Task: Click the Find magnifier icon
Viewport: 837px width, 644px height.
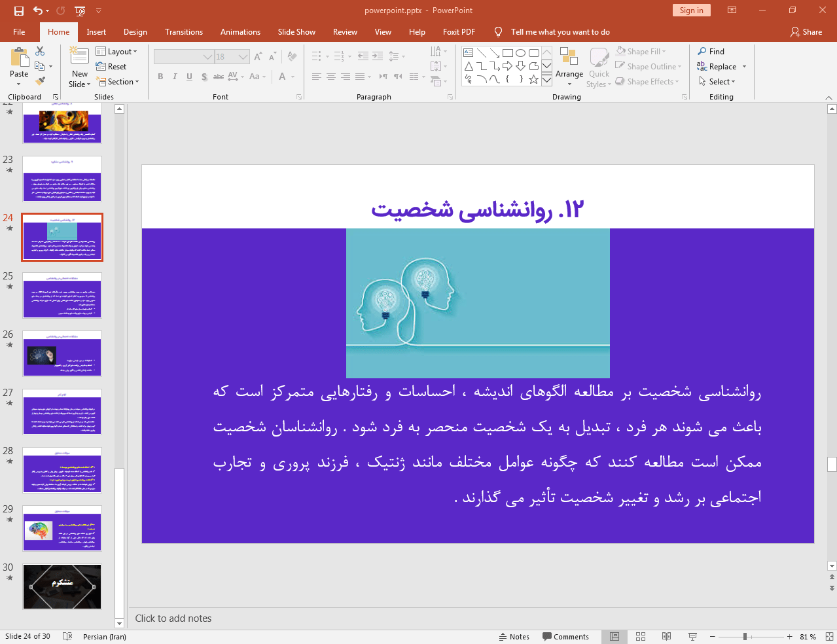Action: pyautogui.click(x=702, y=51)
